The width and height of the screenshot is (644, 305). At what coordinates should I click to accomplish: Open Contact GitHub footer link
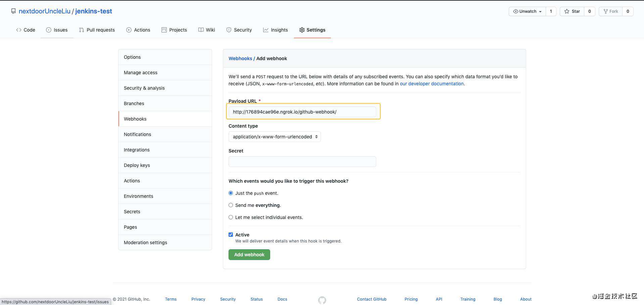[x=372, y=299]
